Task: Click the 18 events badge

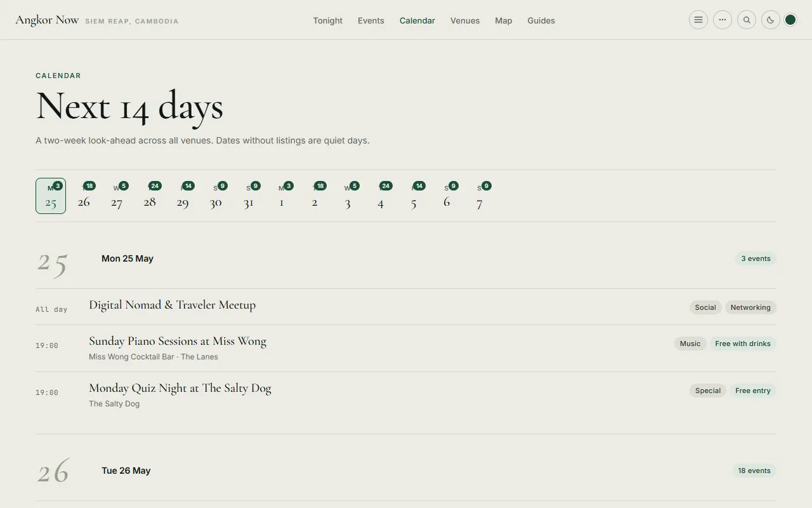Action: [754, 471]
